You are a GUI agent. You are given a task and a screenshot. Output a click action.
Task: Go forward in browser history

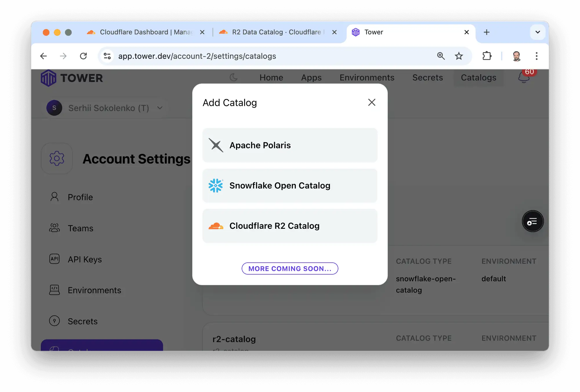click(x=63, y=56)
